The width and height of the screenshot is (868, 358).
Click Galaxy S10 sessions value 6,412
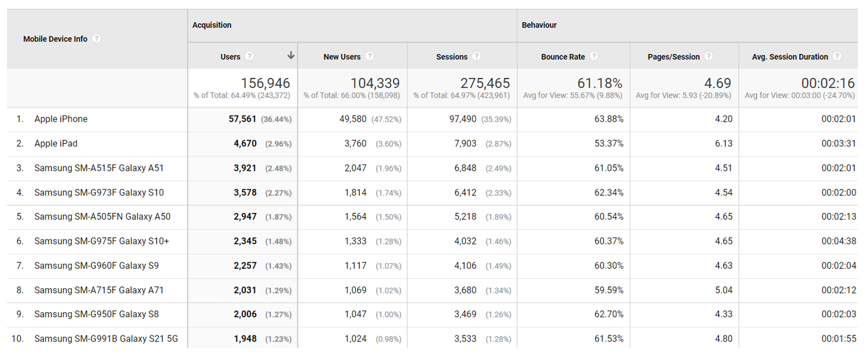pyautogui.click(x=465, y=192)
